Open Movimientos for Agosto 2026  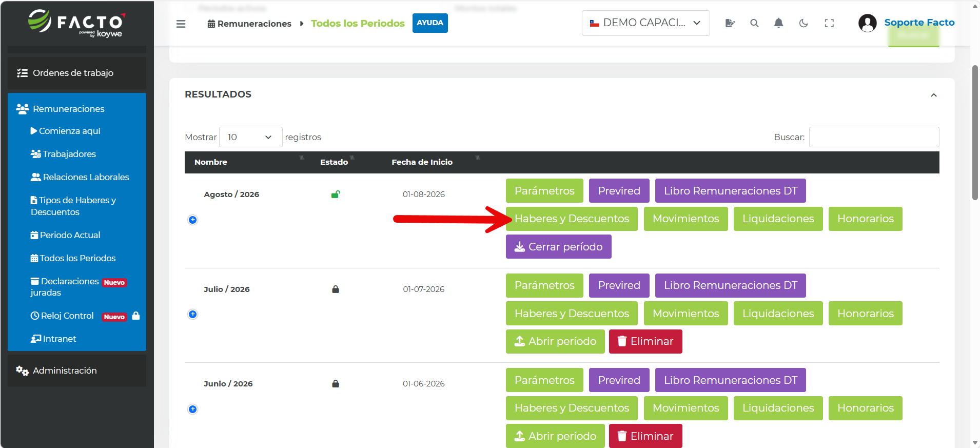click(x=686, y=219)
